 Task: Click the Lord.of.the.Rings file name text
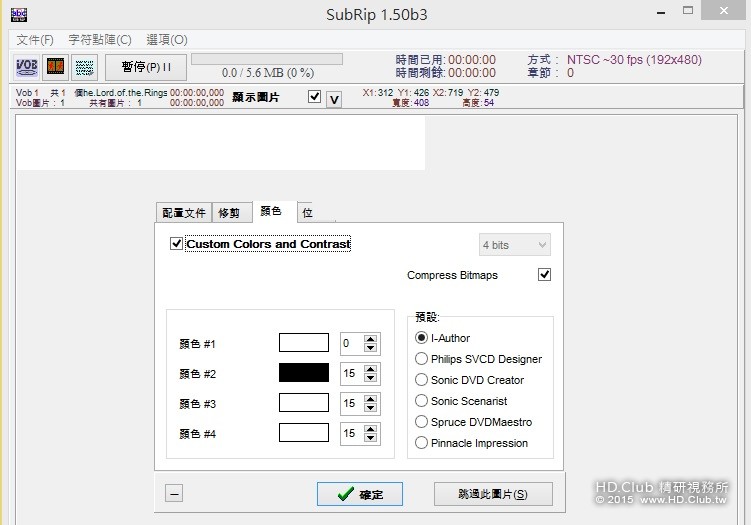[121, 92]
